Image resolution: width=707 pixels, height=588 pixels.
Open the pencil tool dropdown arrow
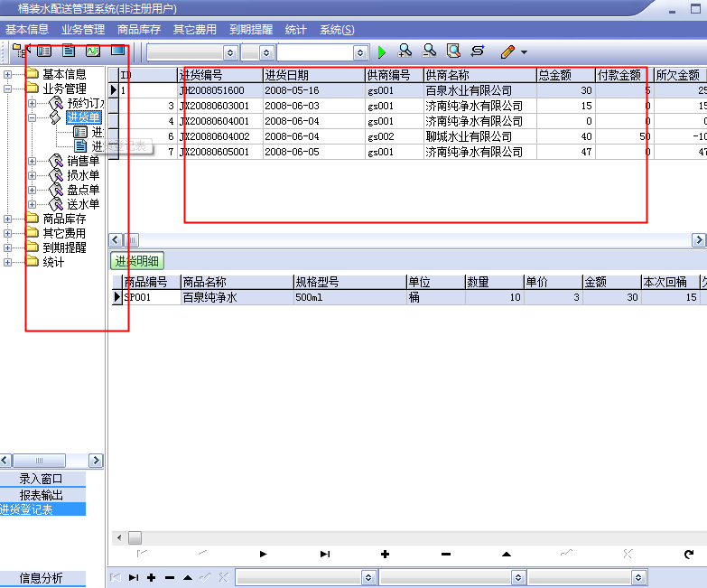tap(524, 52)
